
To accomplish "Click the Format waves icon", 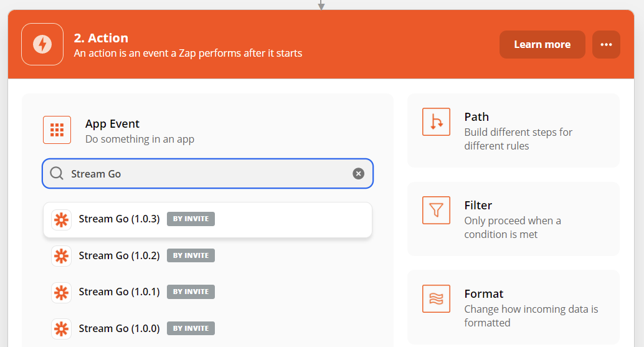I will click(436, 298).
